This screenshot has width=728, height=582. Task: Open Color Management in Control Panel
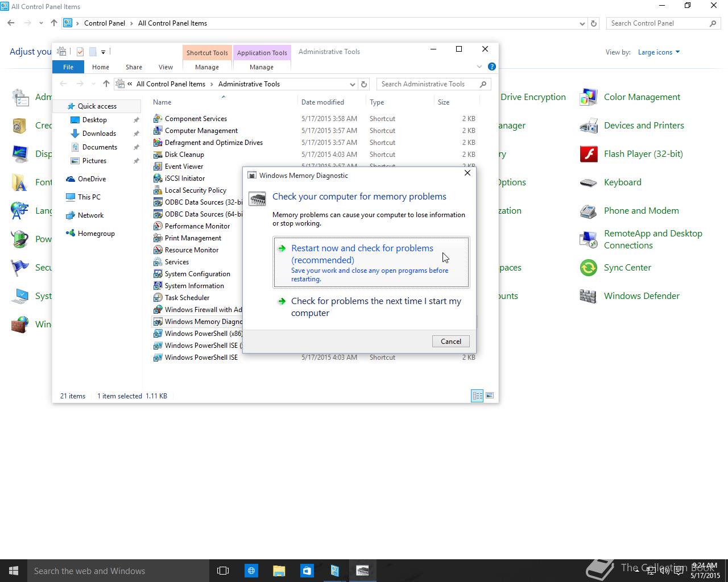click(x=589, y=97)
